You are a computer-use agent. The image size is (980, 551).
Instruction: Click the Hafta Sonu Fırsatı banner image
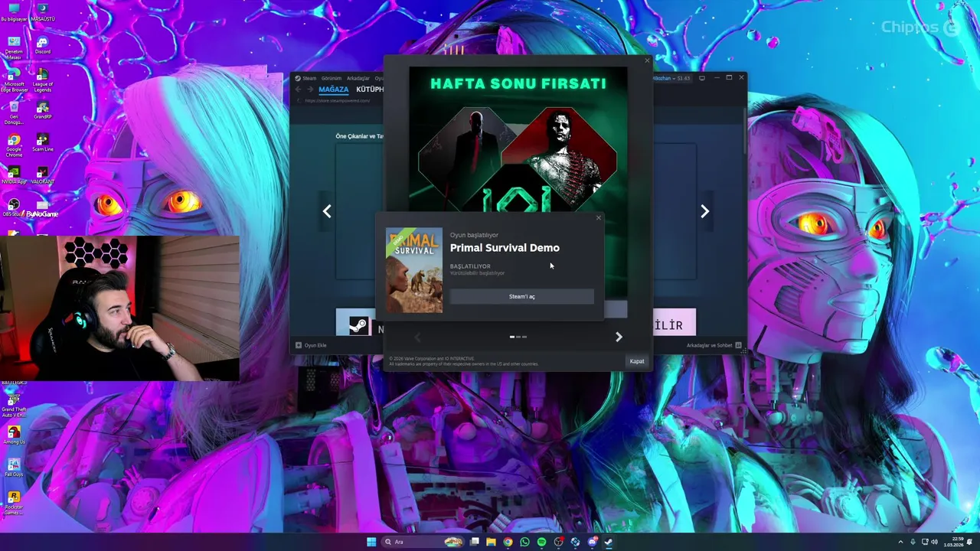coord(518,141)
